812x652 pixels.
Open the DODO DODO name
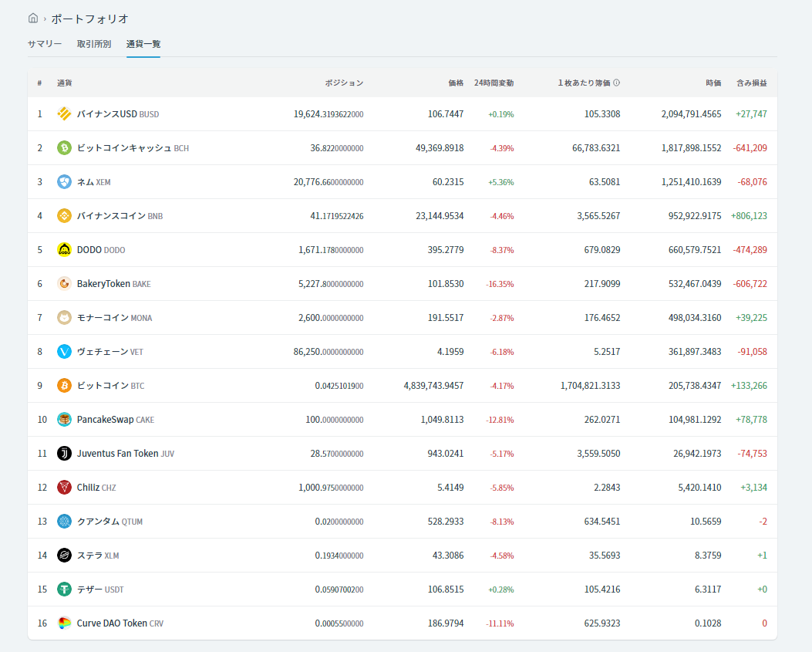point(101,250)
